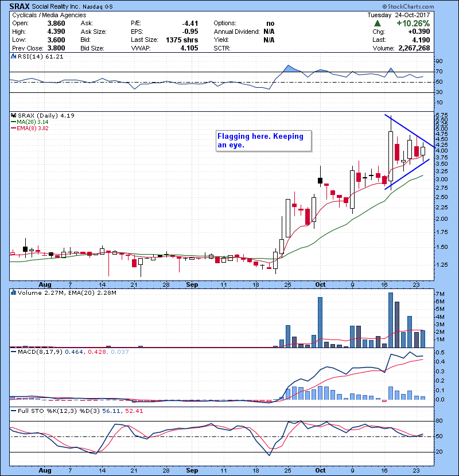Click the Last Size value 1375 shrs
Image resolution: width=459 pixels, height=476 pixels.
click(x=182, y=40)
